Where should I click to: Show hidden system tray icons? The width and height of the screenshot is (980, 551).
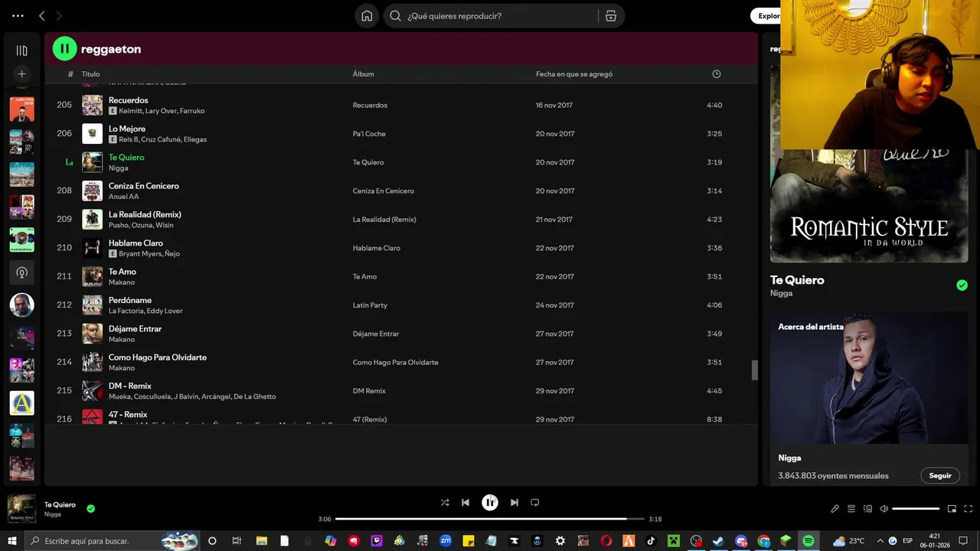click(880, 541)
